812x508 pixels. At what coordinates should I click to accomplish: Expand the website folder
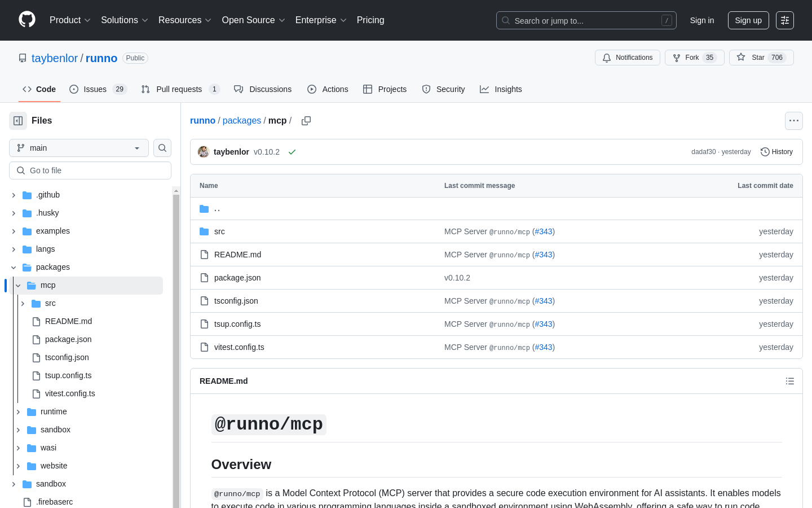(x=18, y=466)
